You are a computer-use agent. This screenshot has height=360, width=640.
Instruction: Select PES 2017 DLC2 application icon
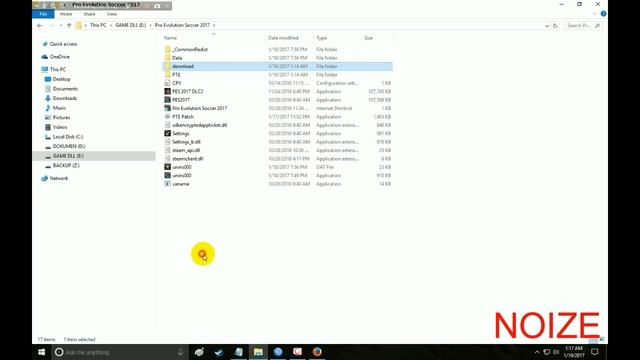point(167,91)
